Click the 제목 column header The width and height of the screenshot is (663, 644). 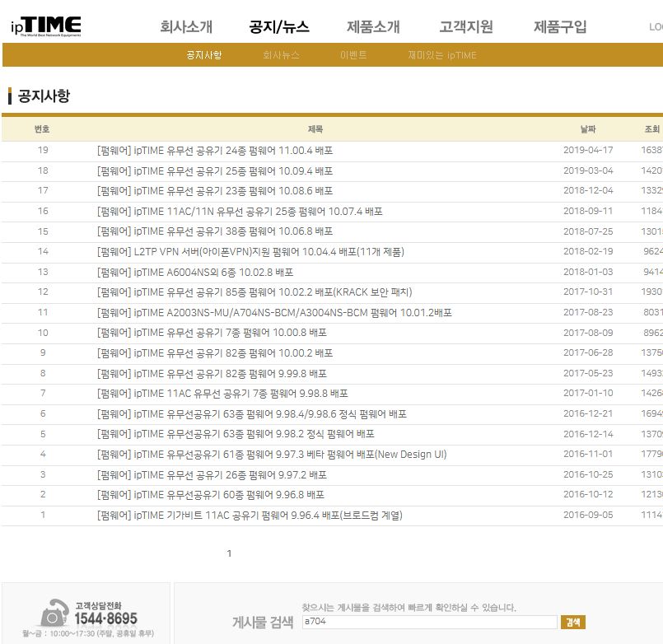click(315, 129)
